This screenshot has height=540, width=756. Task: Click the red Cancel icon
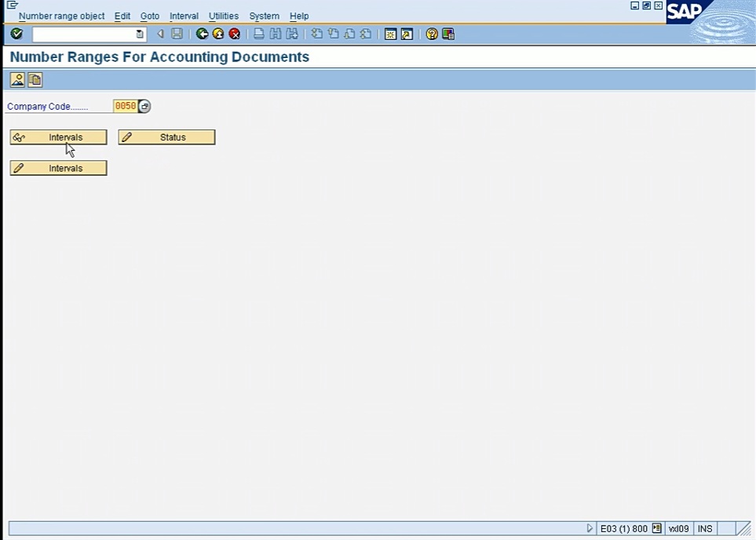[235, 34]
